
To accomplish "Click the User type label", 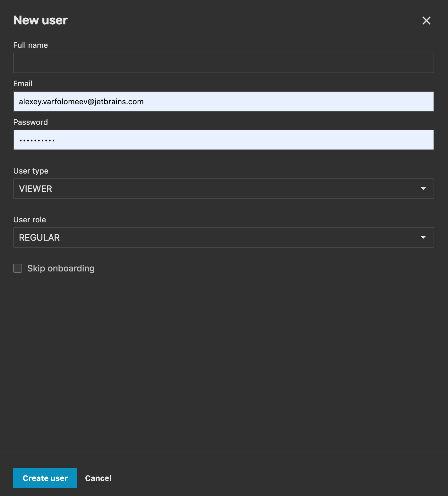I will tap(31, 171).
